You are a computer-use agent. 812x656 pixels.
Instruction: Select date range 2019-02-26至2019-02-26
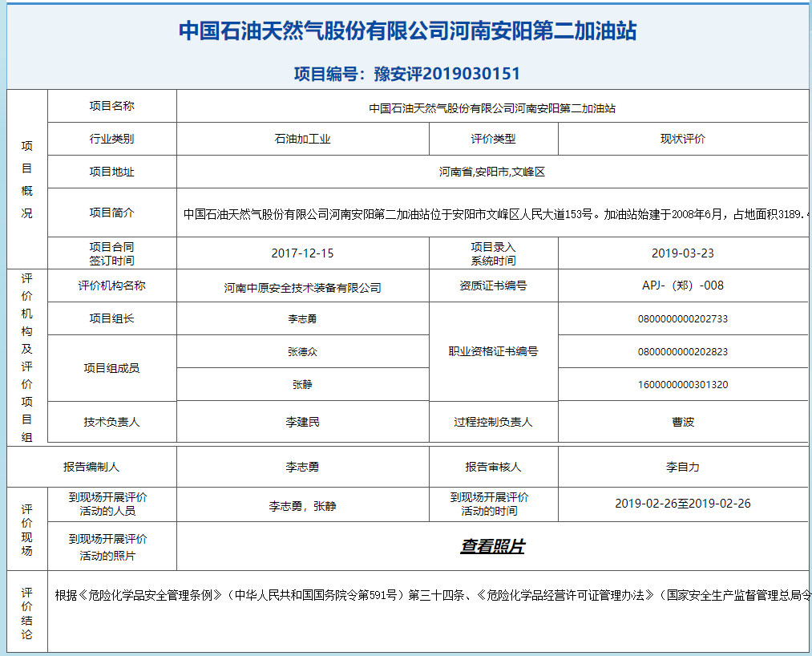(682, 503)
